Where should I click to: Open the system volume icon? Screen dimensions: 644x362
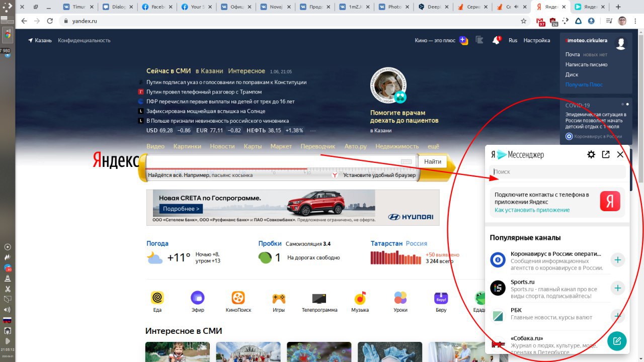(x=8, y=310)
